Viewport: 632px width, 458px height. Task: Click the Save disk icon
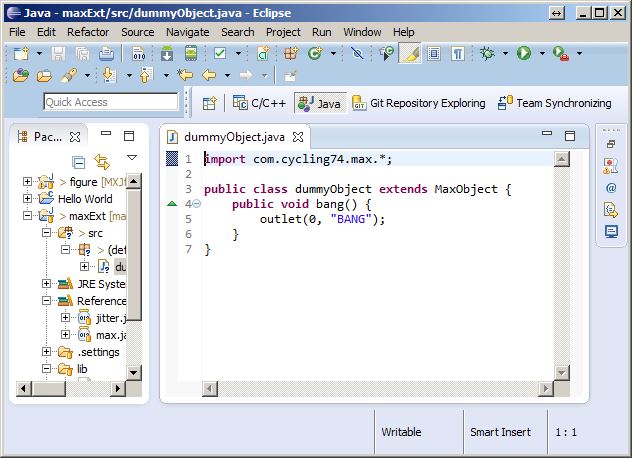click(x=58, y=53)
